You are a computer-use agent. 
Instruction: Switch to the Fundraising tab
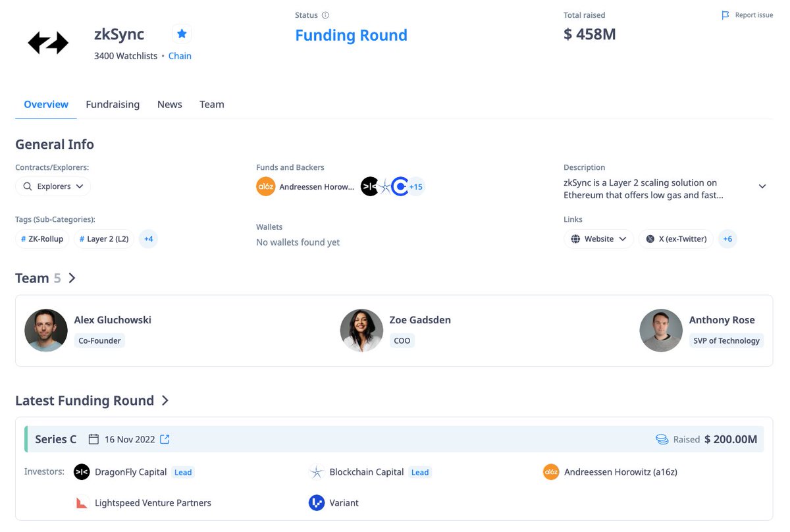(x=113, y=104)
